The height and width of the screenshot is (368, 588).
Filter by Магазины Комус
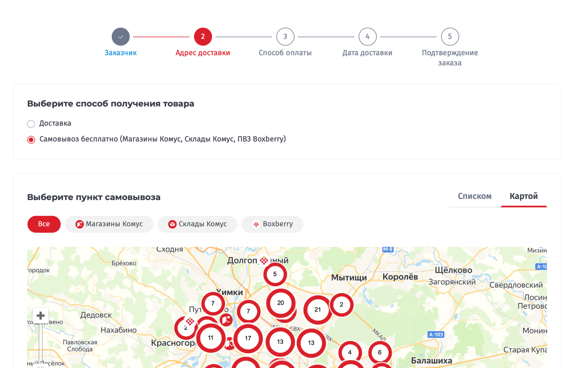click(109, 224)
